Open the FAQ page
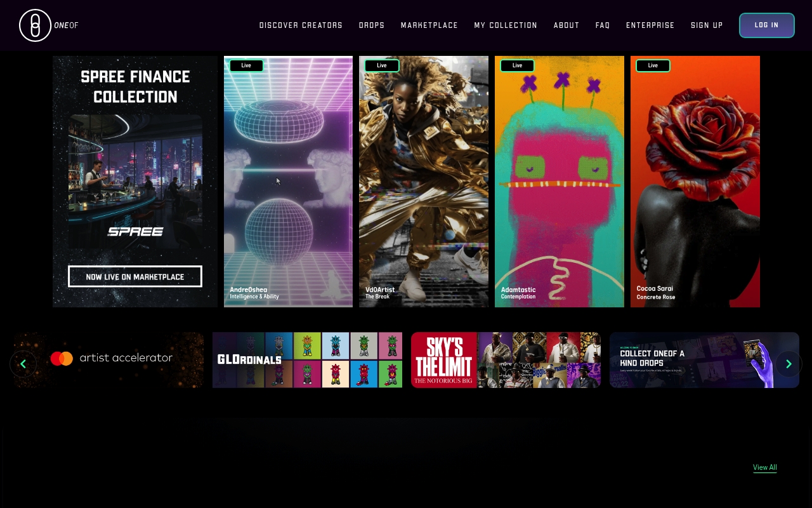812x508 pixels. pyautogui.click(x=603, y=25)
